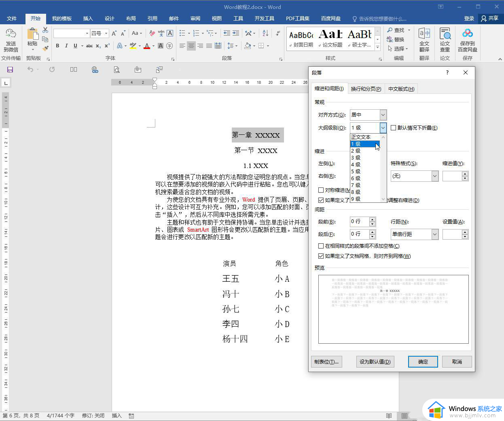Increase paragraph indent
This screenshot has height=421, width=504.
[x=236, y=33]
